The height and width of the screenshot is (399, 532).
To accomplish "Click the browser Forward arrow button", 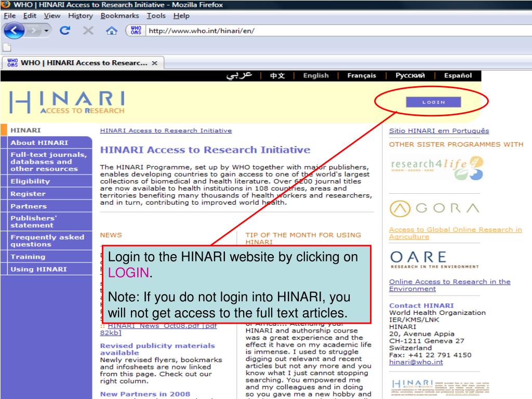I will click(33, 31).
